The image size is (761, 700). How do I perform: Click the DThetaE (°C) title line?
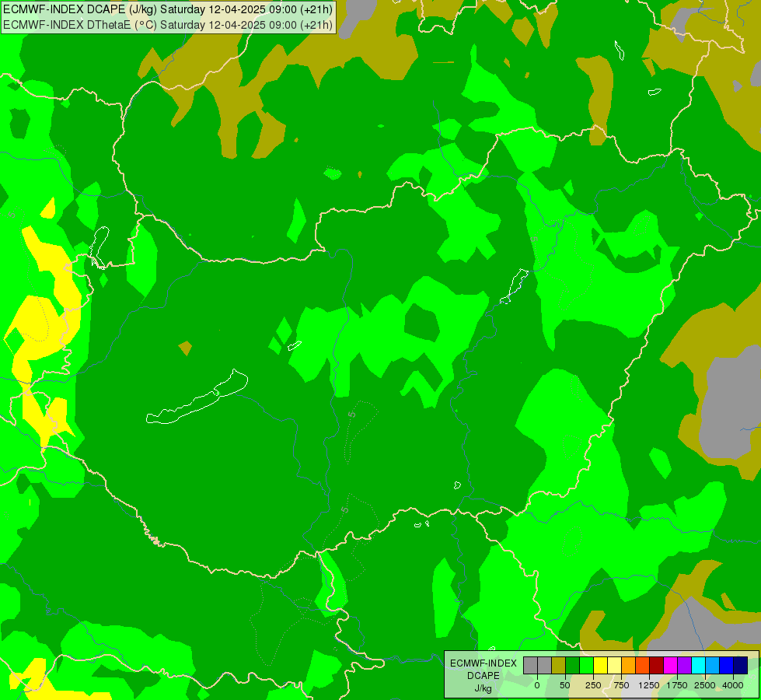(x=168, y=25)
